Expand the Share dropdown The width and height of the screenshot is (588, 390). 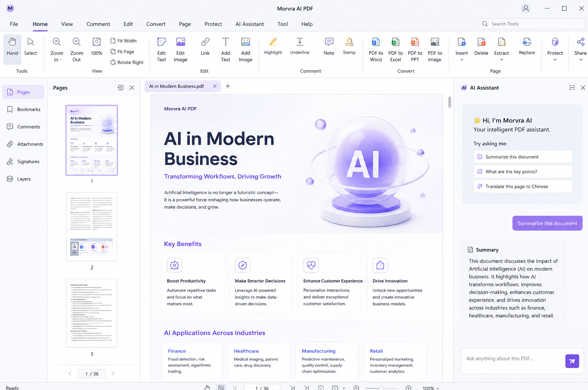coord(580,60)
